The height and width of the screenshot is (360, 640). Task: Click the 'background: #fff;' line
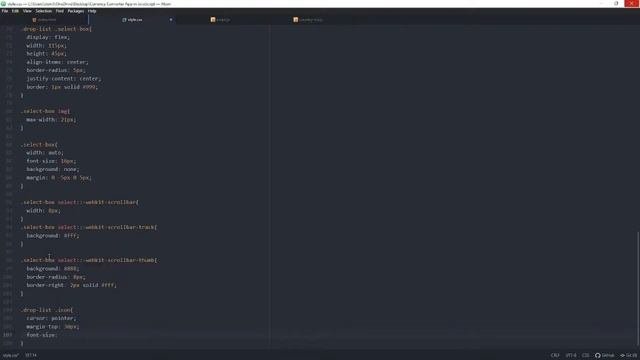pyautogui.click(x=53, y=236)
